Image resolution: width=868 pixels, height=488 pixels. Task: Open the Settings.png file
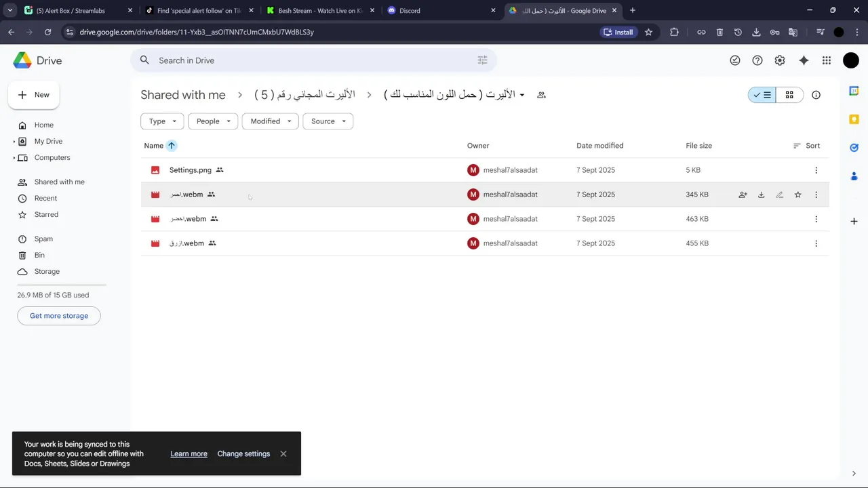(191, 170)
